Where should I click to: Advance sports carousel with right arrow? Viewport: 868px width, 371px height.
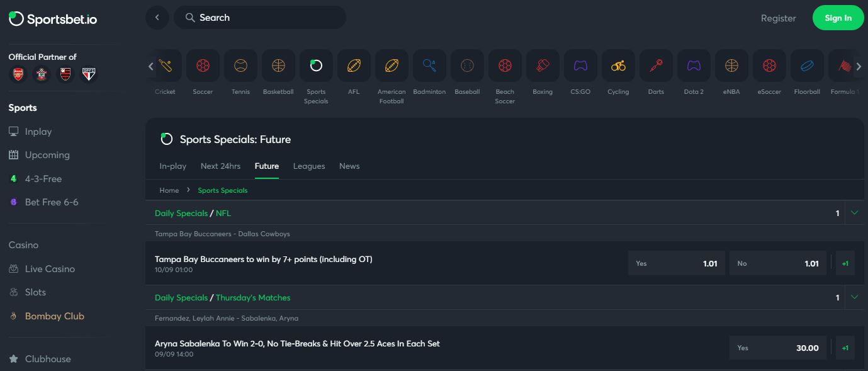click(x=859, y=66)
